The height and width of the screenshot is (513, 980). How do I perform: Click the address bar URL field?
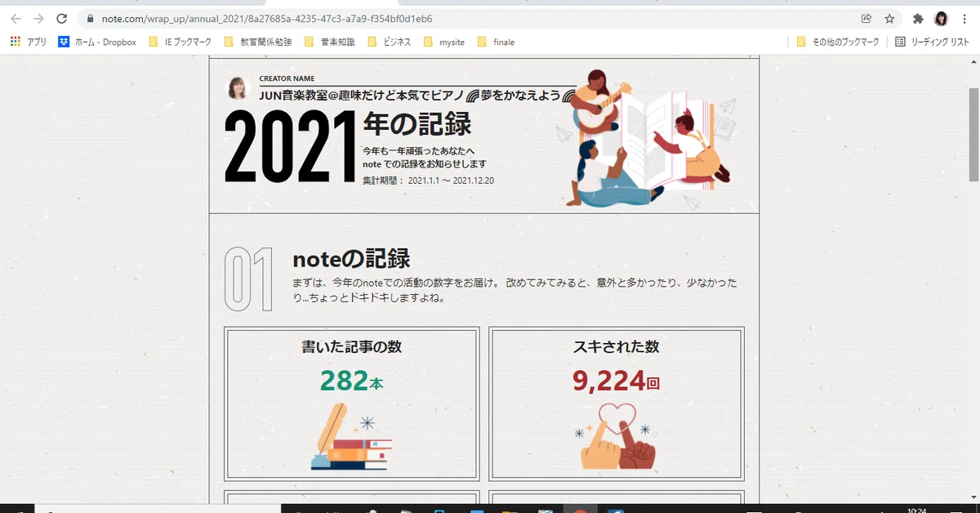pyautogui.click(x=465, y=19)
